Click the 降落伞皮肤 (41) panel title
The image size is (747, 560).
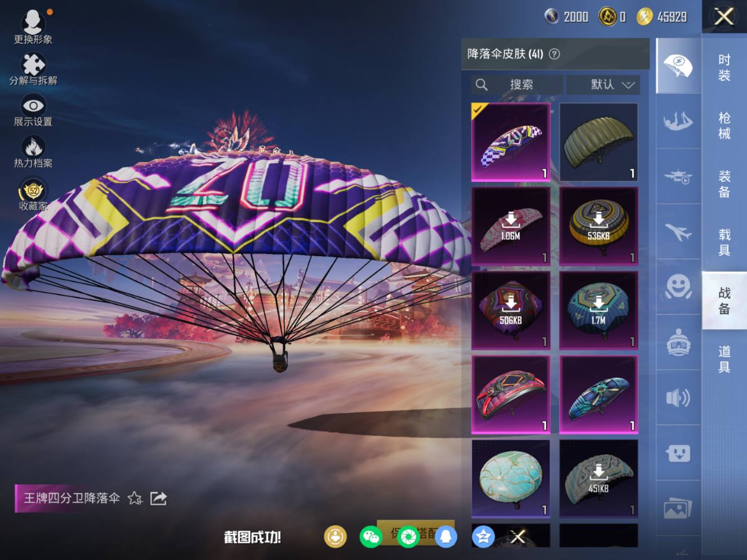tap(505, 54)
